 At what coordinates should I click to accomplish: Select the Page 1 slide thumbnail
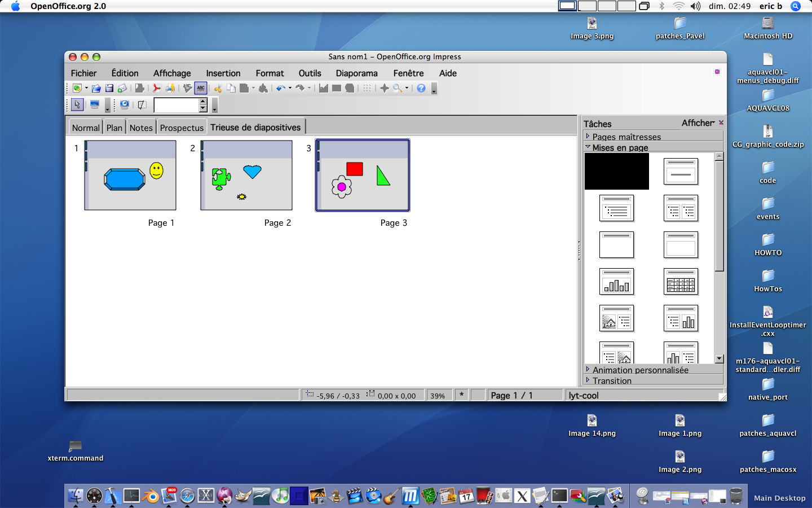[x=130, y=176]
